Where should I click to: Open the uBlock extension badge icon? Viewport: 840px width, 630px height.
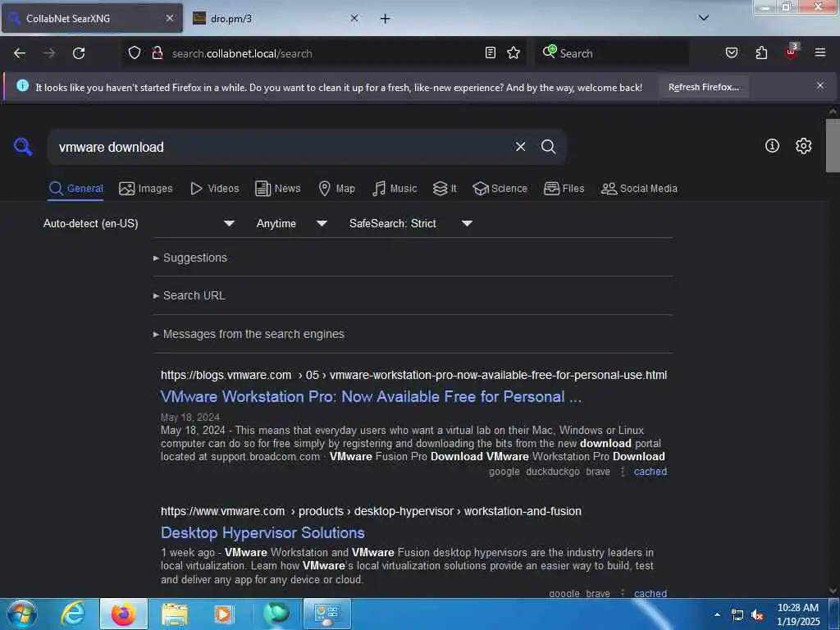(x=792, y=52)
